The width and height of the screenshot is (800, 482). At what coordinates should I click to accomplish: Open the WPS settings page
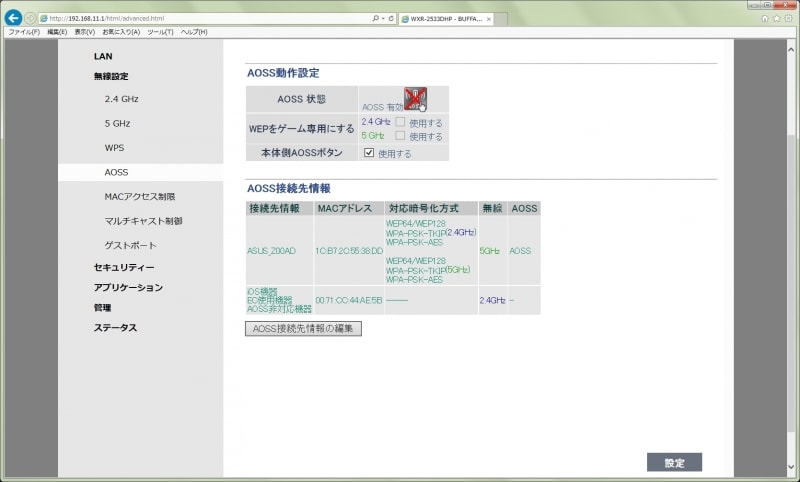114,148
